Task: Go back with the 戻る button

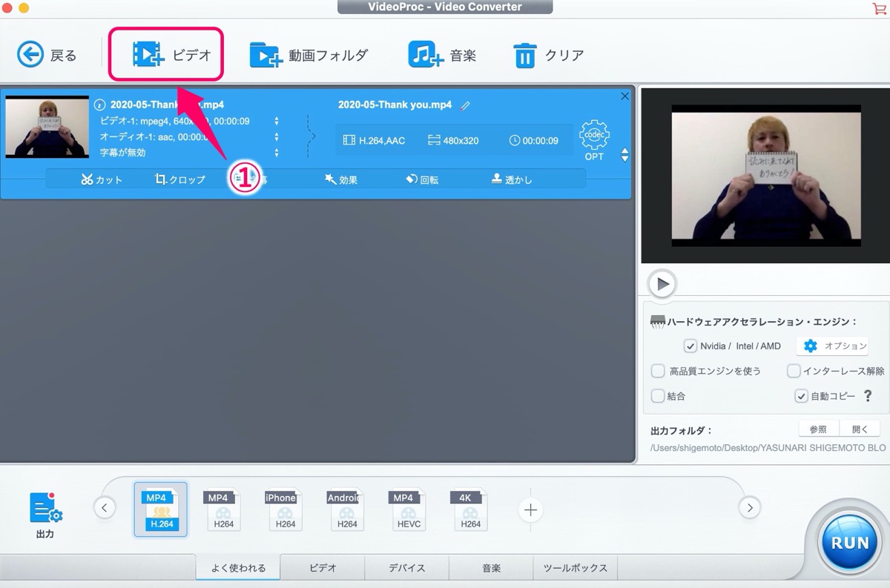Action: click(x=47, y=54)
